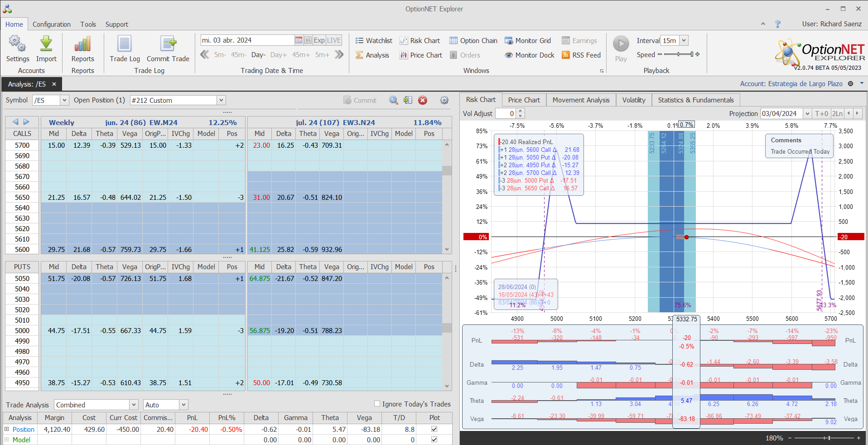Switch to the Movement Analysis tab

tap(581, 100)
